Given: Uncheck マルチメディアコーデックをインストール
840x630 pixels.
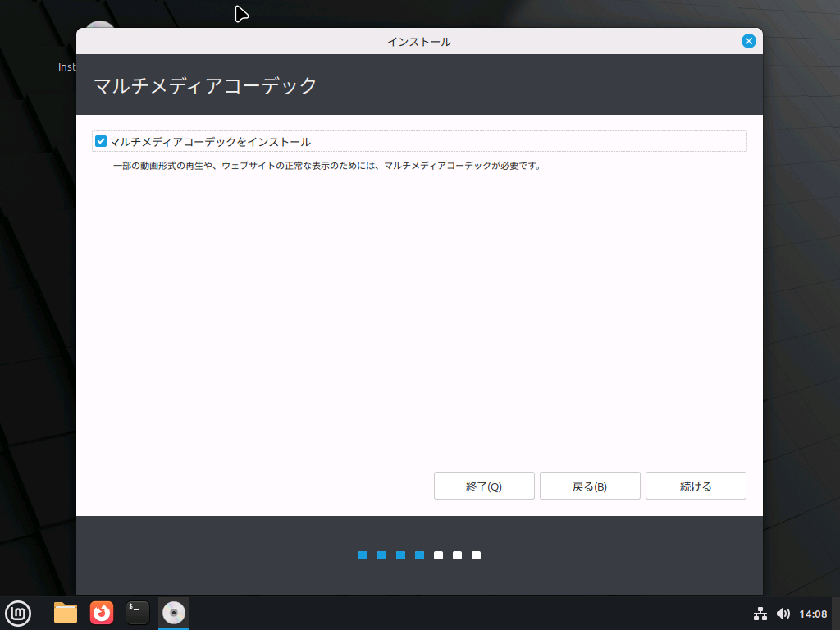Looking at the screenshot, I should [101, 140].
